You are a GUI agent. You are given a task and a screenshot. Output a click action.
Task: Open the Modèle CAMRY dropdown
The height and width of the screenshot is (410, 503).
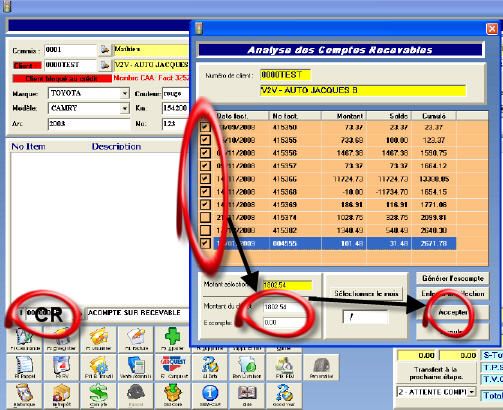125,108
